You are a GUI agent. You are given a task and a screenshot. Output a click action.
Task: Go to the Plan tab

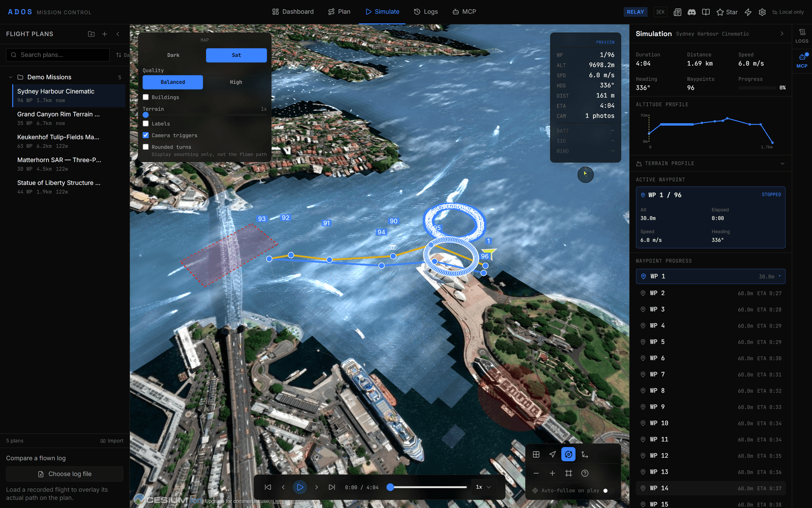[339, 12]
